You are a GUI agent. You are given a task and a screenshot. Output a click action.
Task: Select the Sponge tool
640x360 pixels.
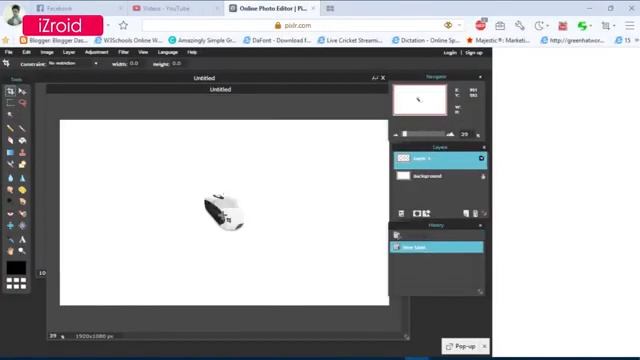22,190
